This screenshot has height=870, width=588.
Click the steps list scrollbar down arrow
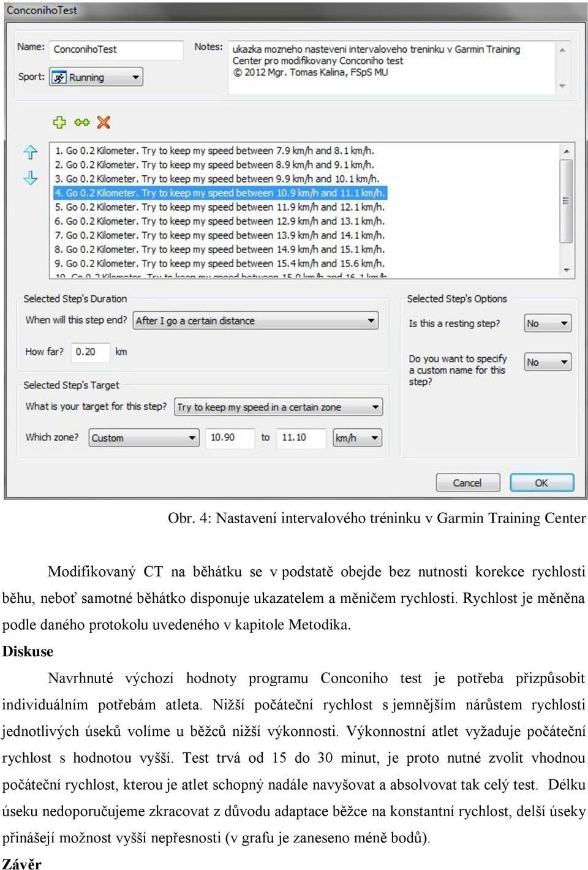(567, 270)
